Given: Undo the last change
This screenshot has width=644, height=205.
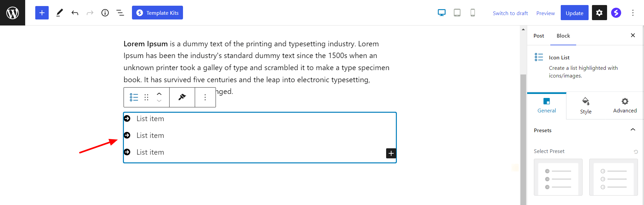Looking at the screenshot, I should point(75,12).
